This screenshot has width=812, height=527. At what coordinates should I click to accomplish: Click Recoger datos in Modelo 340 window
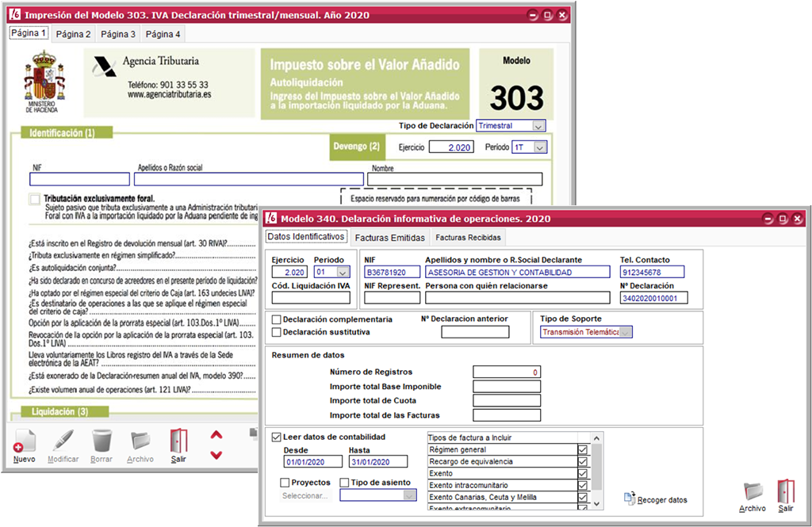[x=656, y=499]
